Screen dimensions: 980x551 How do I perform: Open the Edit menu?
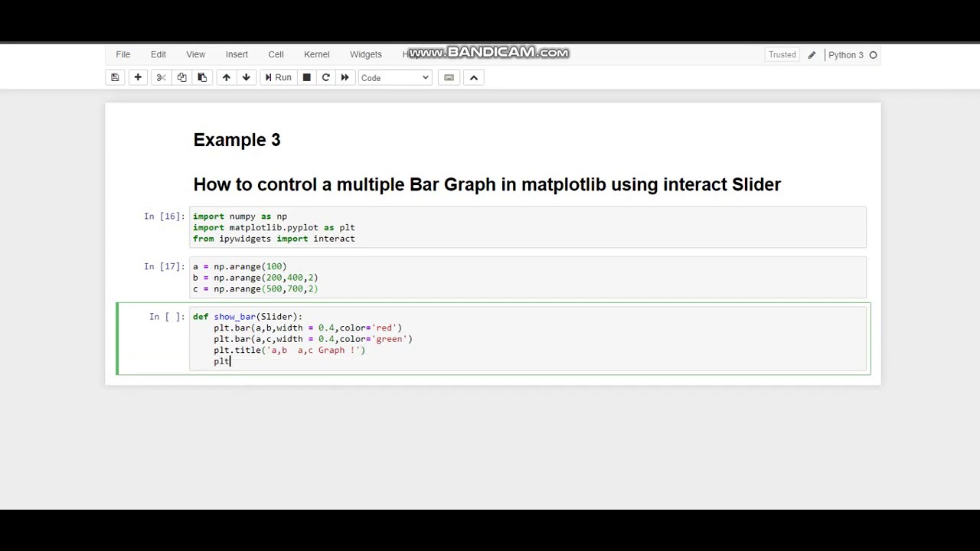[x=158, y=54]
